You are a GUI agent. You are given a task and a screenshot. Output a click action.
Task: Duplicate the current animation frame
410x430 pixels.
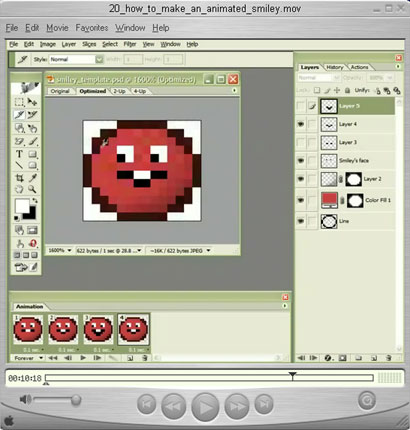tap(130, 358)
